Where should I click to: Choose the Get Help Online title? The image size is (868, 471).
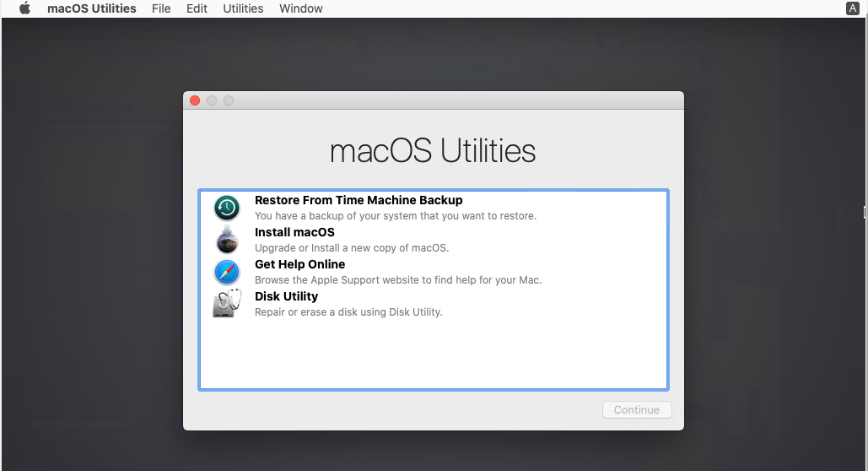pos(299,264)
